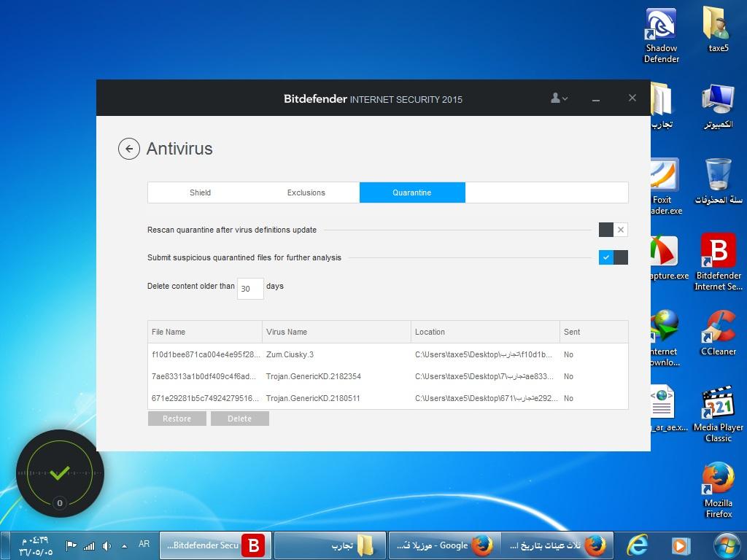The width and height of the screenshot is (747, 560).
Task: Open Shadow Defender desktop shortcut
Action: coord(661,36)
